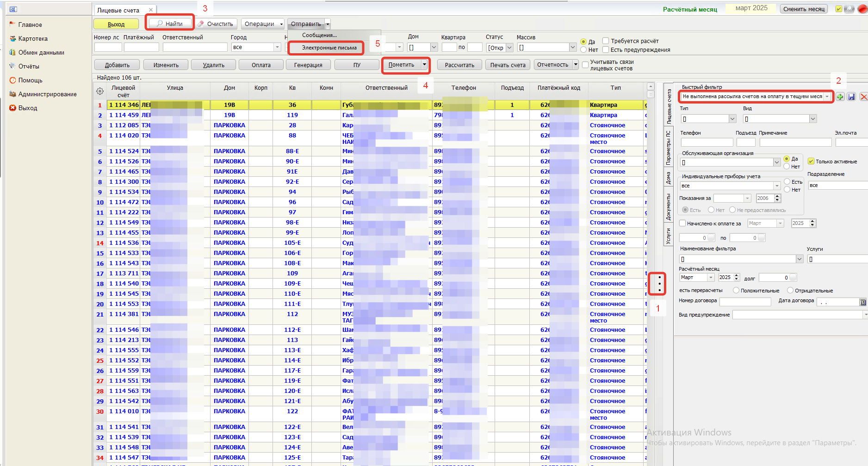Image resolution: width=868 pixels, height=466 pixels.
Task: Select Электронные письма menu item
Action: [x=329, y=48]
